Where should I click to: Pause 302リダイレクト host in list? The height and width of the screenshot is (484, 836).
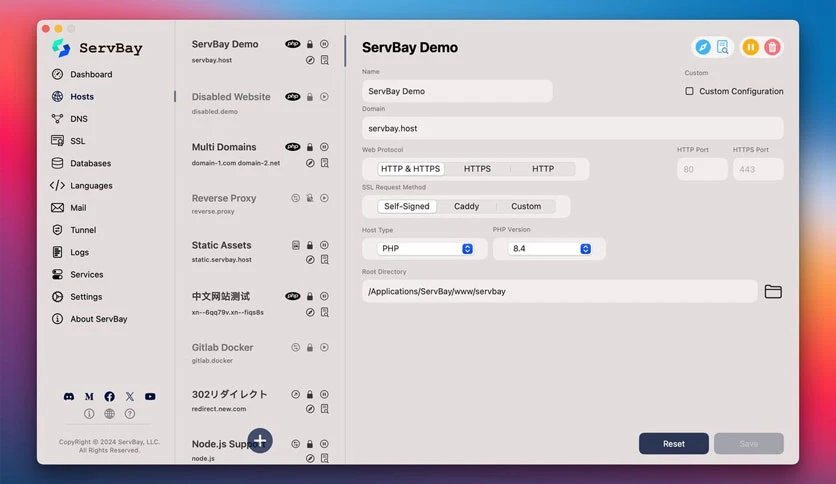tap(324, 394)
